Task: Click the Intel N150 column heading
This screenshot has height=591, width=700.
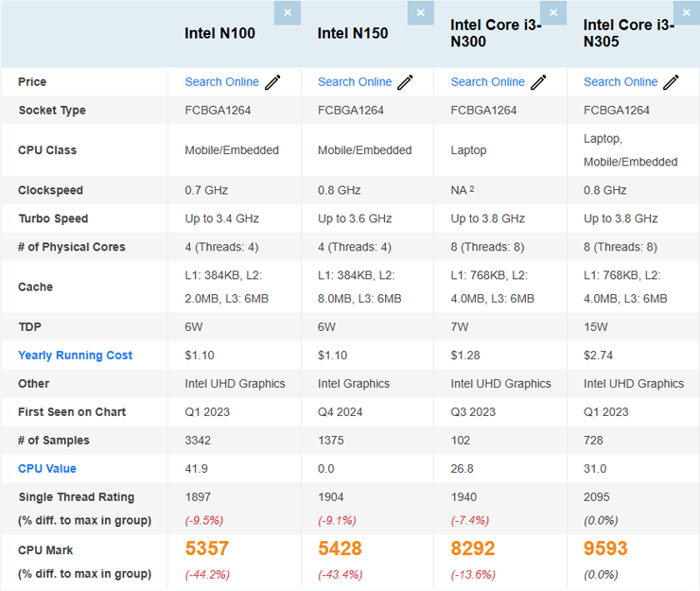Action: [353, 34]
